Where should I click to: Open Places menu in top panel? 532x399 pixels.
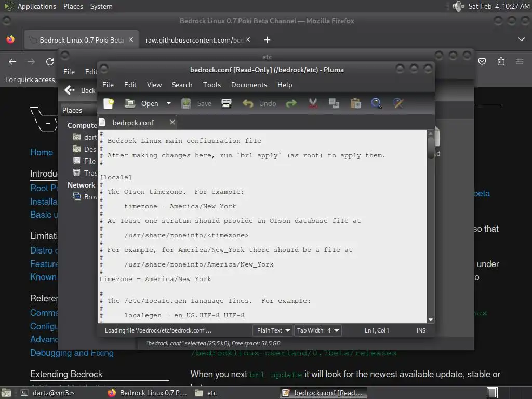point(73,6)
